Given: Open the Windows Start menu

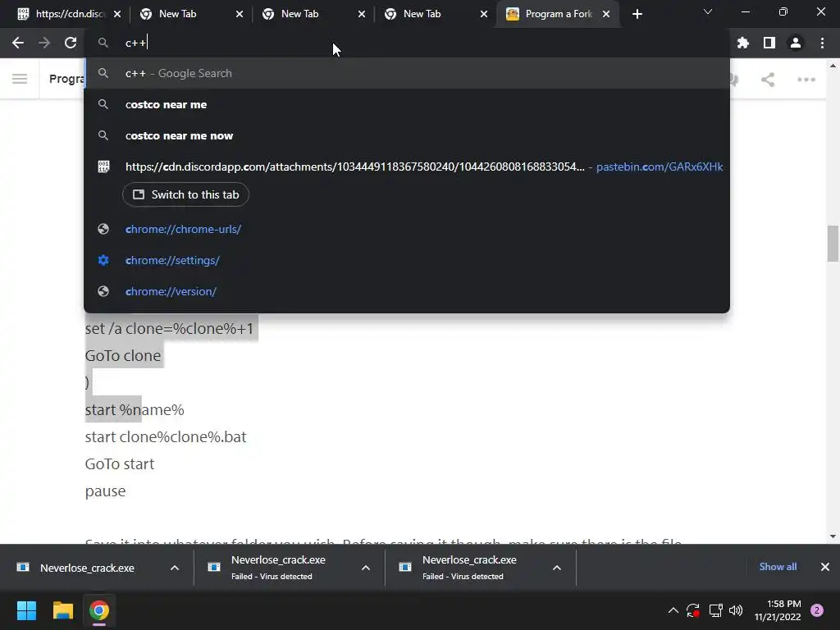Looking at the screenshot, I should click(26, 610).
